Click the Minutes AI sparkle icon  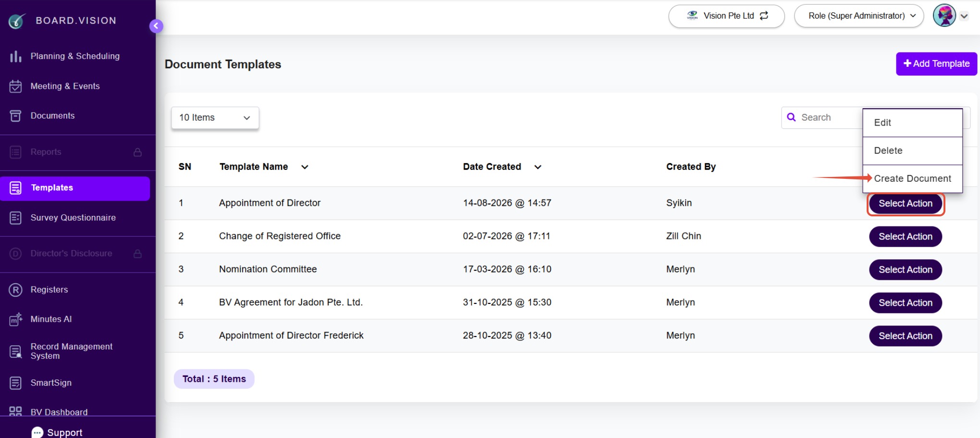pos(15,319)
